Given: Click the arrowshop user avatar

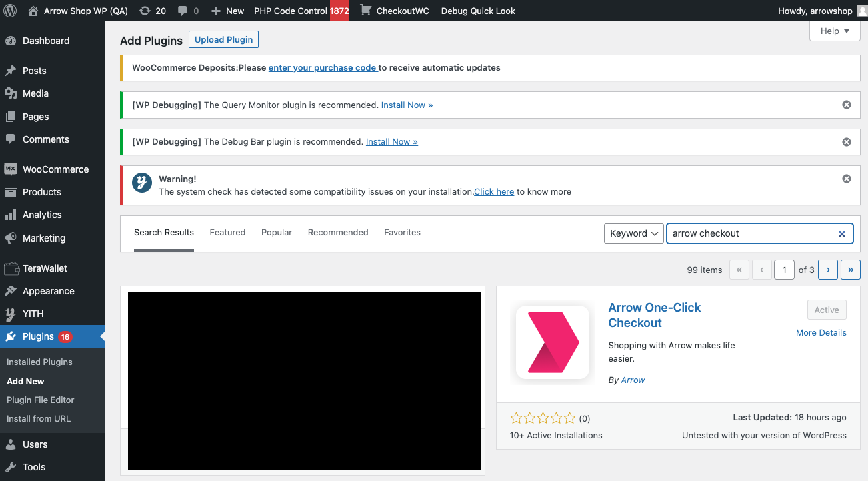Looking at the screenshot, I should tap(862, 11).
